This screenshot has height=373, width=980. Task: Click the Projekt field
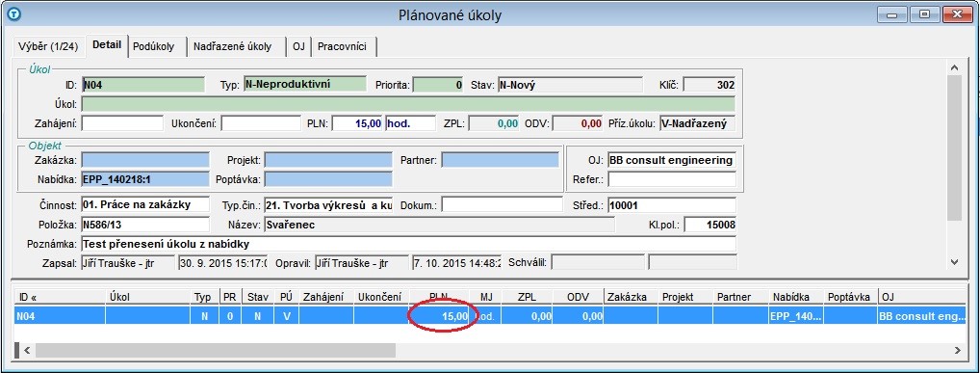coord(328,160)
